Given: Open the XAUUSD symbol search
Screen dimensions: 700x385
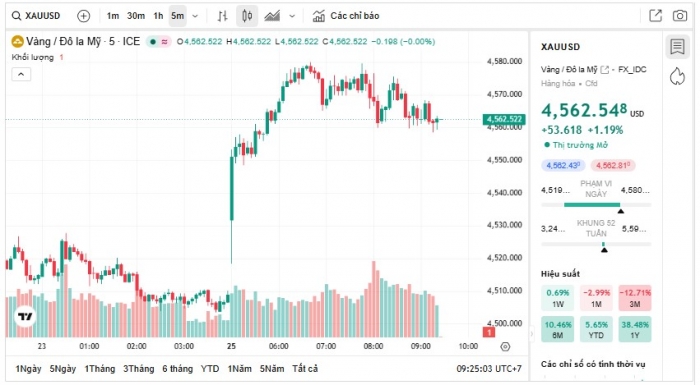Looking at the screenshot, I should pos(36,16).
